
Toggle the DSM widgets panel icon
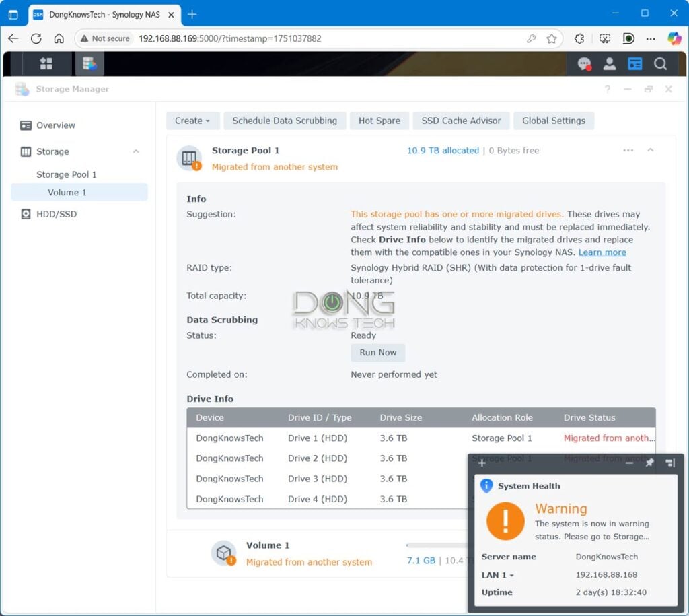(x=635, y=64)
